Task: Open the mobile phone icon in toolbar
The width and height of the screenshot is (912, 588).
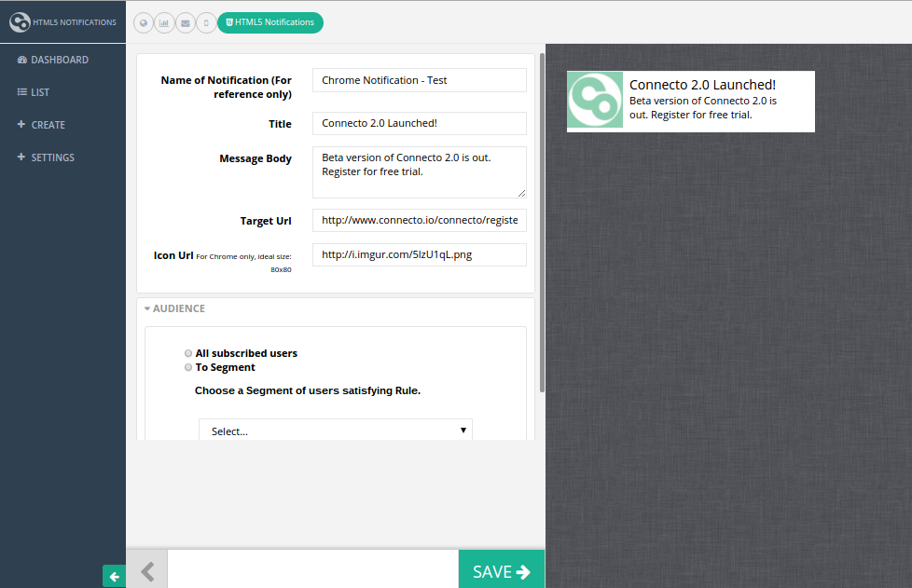Action: coord(206,22)
